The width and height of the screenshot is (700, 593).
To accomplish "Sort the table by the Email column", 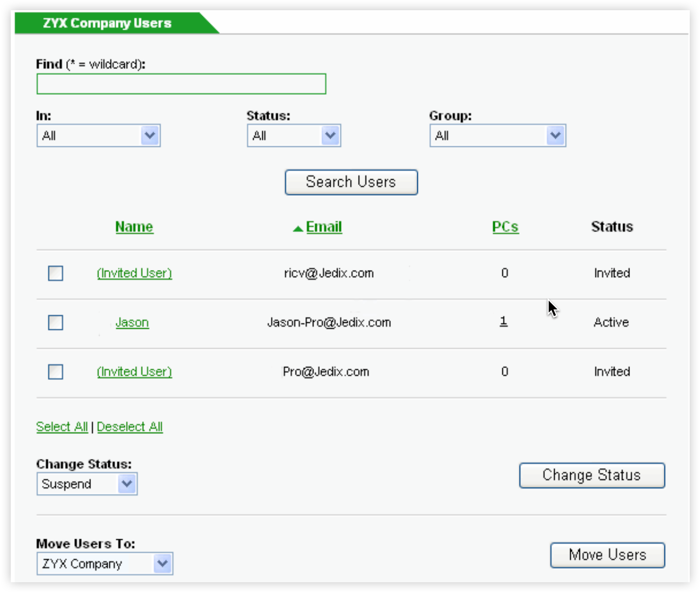I will 323,227.
